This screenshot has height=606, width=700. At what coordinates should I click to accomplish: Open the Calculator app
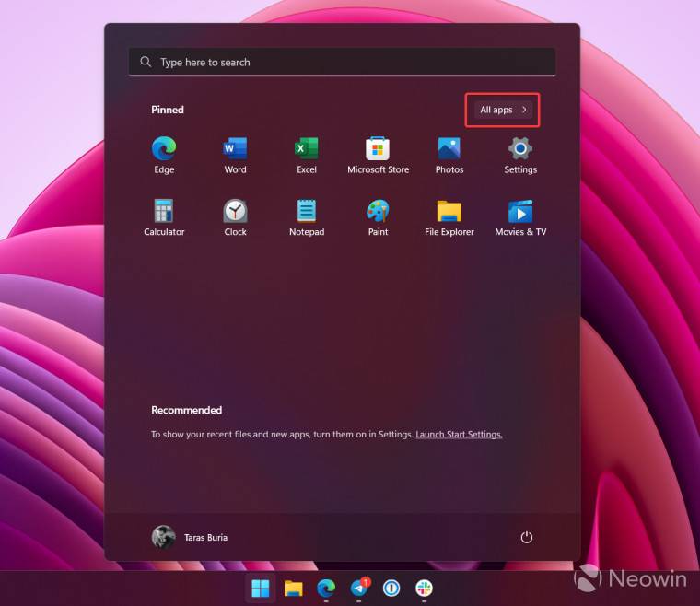point(164,217)
